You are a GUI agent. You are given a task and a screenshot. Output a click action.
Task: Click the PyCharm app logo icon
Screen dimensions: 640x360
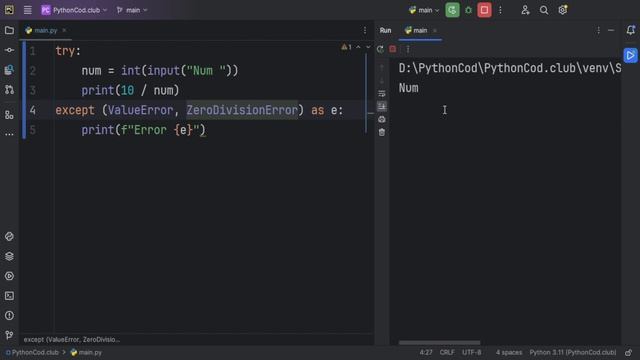point(9,10)
